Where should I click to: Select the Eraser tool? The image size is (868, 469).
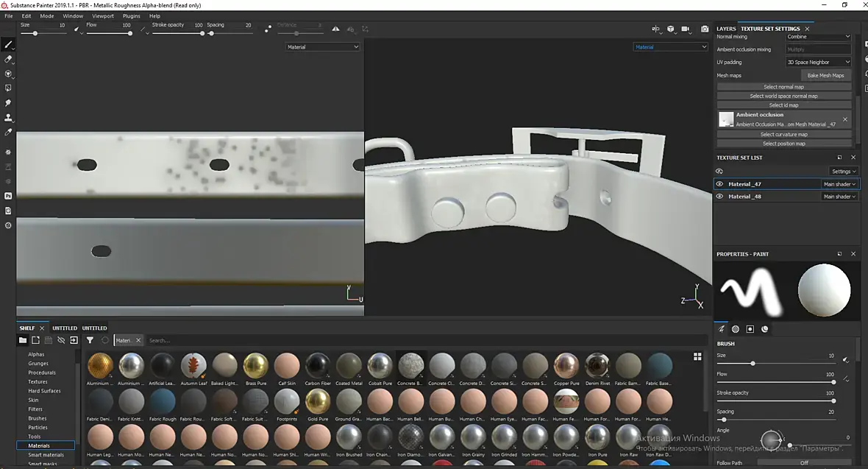[8, 59]
